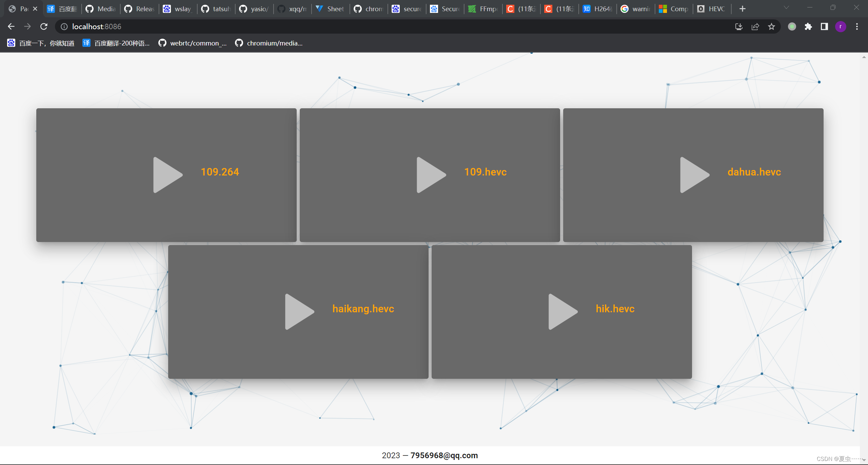Switch to the HEVC tab
Screen dimensions: 868x465
coord(712,9)
